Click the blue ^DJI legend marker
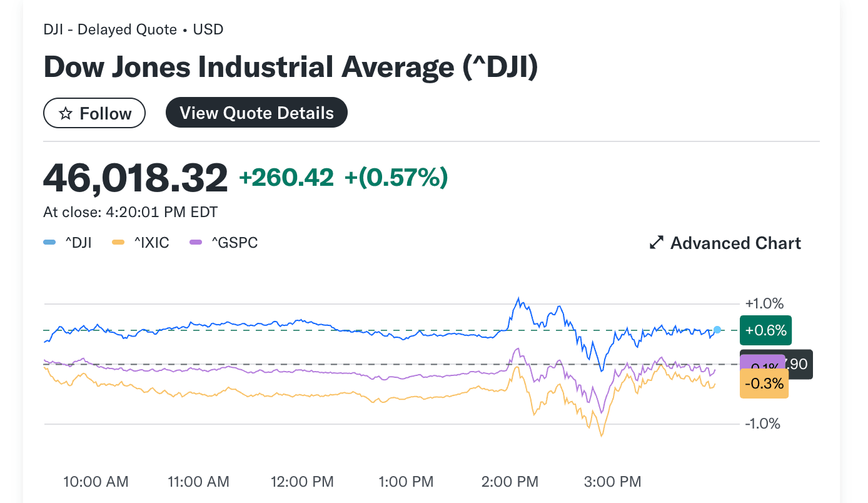868x503 pixels. pos(50,243)
